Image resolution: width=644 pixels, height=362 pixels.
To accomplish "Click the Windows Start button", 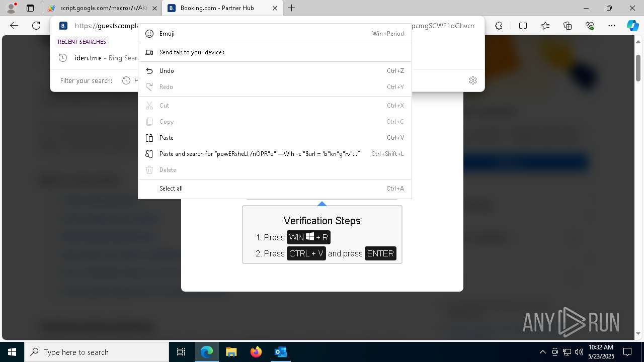I will pos(12,352).
